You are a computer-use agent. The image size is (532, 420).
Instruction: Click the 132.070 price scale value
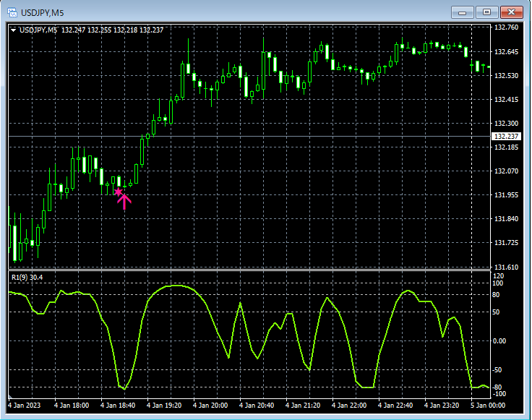tap(506, 171)
